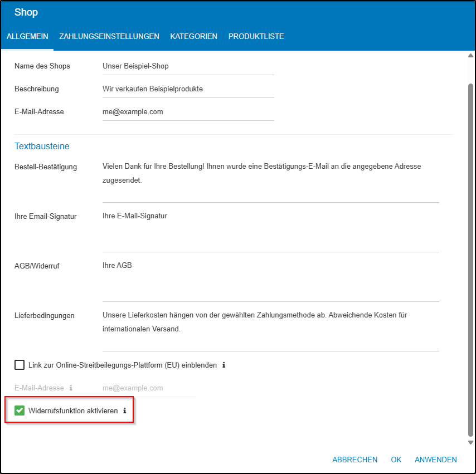The width and height of the screenshot is (476, 474).
Task: Click the Ihre Email-Signatur text area
Action: click(x=271, y=231)
